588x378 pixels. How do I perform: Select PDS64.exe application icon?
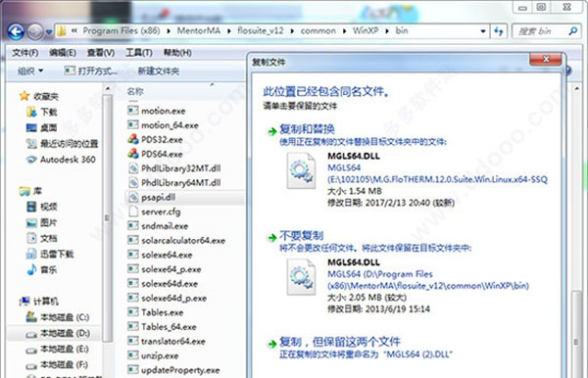tap(133, 154)
